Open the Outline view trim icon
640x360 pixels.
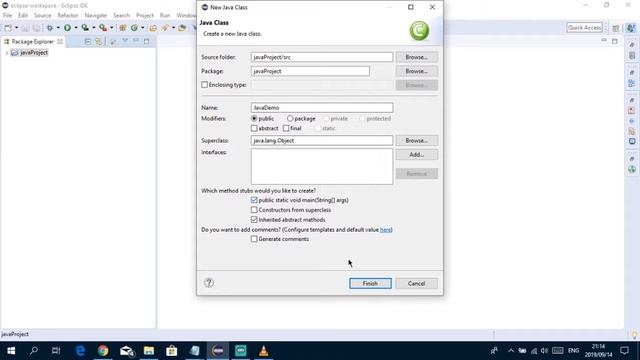coord(632,83)
